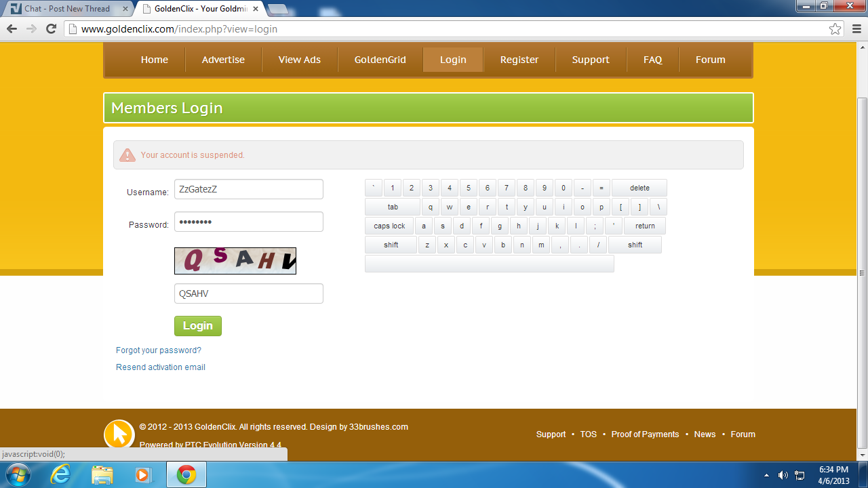
Task: Toggle the right shift key on virtual keyboard
Action: pyautogui.click(x=635, y=245)
